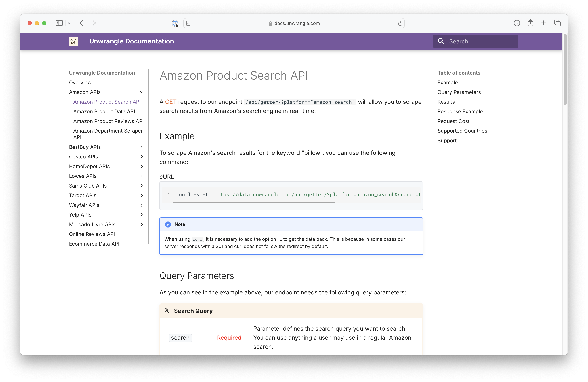
Task: Expand the Mercado Livre APIs chevron
Action: (x=142, y=224)
